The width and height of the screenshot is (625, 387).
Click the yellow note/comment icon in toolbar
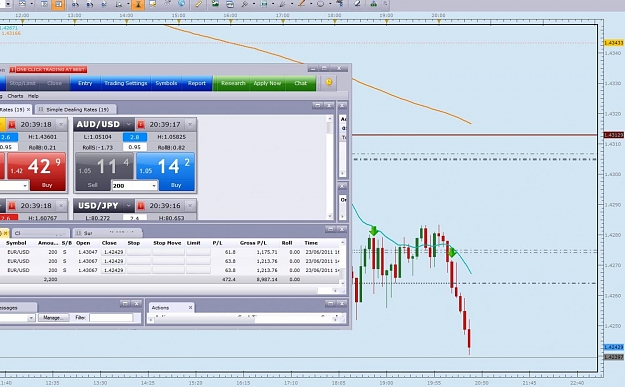pos(153,4)
